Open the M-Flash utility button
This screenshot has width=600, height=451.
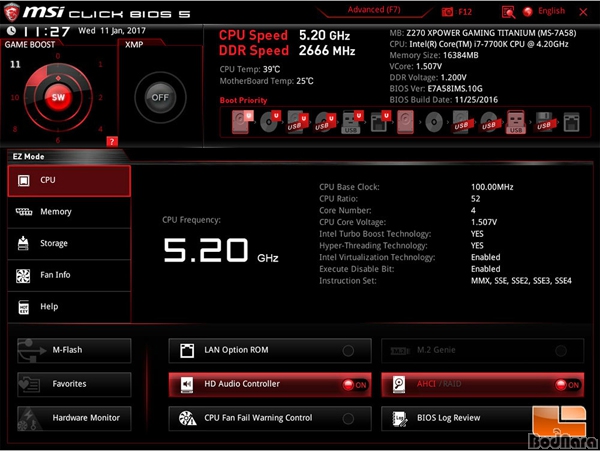tap(74, 350)
